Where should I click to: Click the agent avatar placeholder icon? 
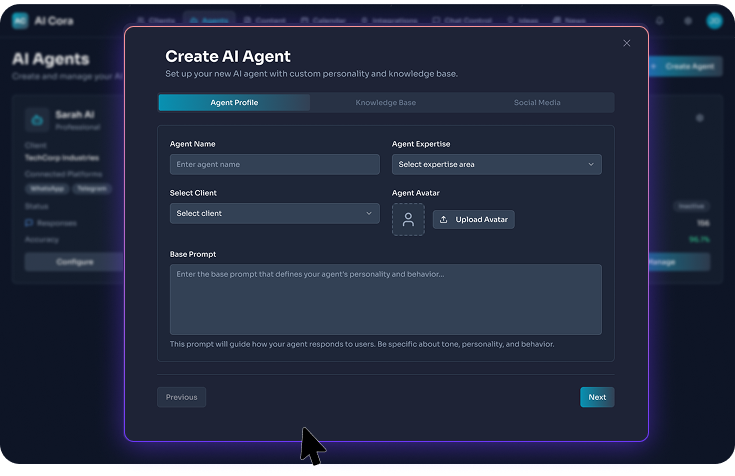(408, 220)
